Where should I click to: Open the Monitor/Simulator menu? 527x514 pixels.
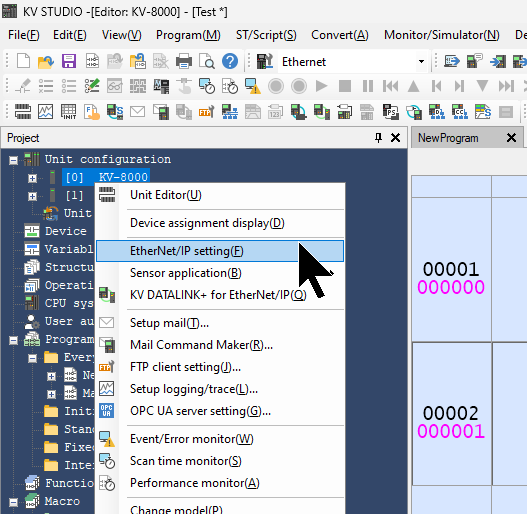pyautogui.click(x=442, y=35)
